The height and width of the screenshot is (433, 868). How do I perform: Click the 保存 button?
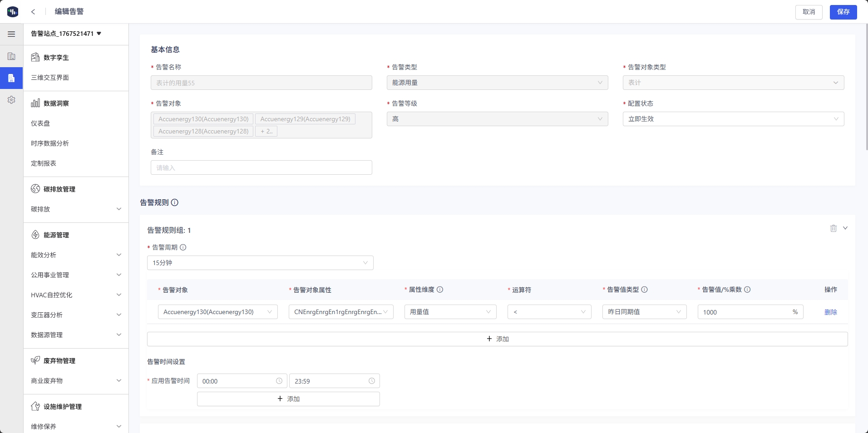click(x=843, y=12)
